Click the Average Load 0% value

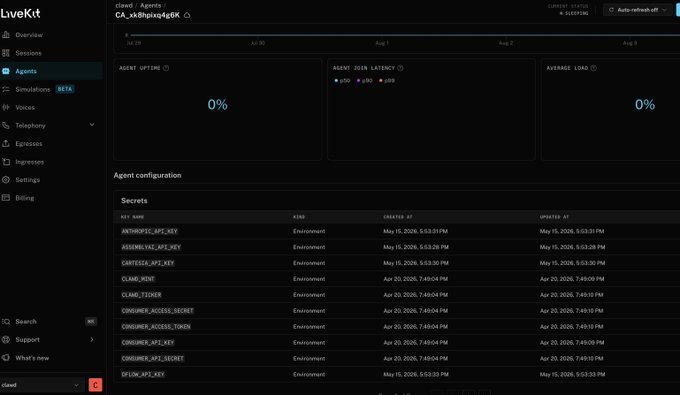click(645, 104)
